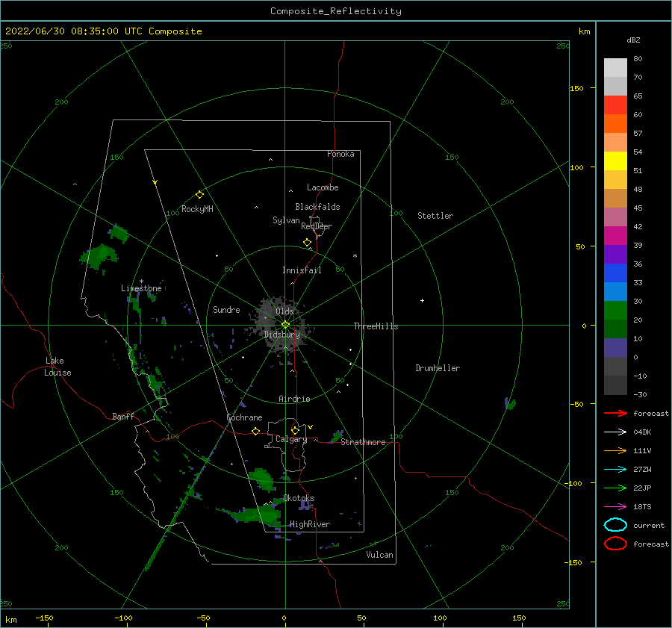Viewport: 672px width, 628px height.
Task: Click the slate-blue swatch between 10 and 0
Action: point(615,348)
